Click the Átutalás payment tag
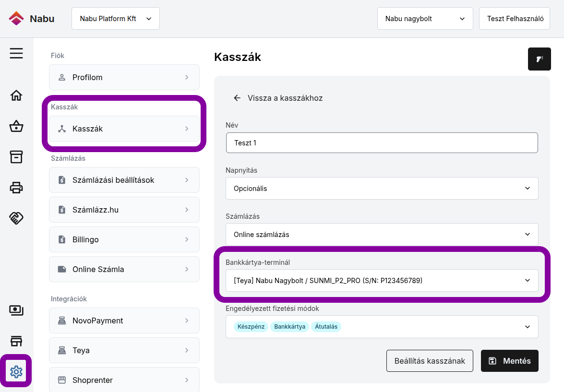 tap(326, 327)
